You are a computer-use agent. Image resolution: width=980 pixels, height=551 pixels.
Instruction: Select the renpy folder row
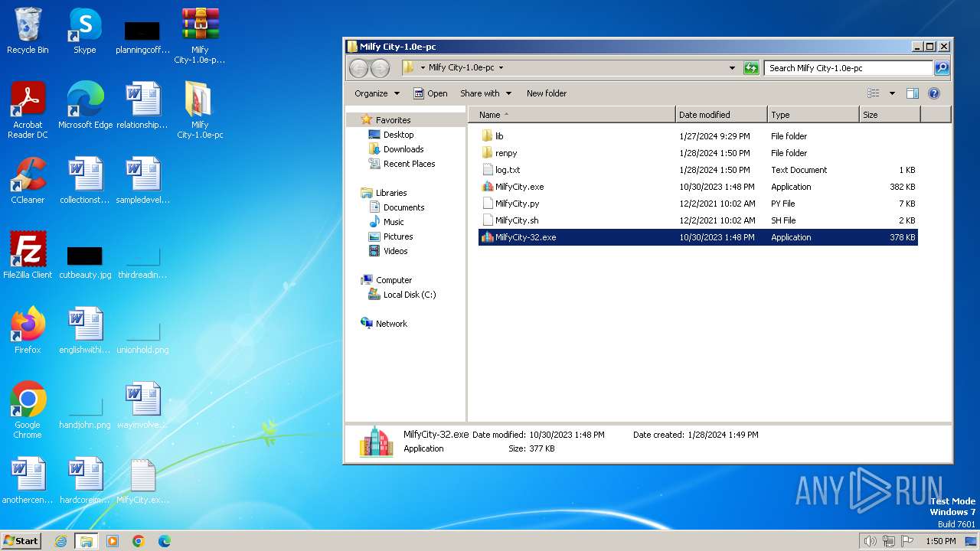(x=697, y=153)
